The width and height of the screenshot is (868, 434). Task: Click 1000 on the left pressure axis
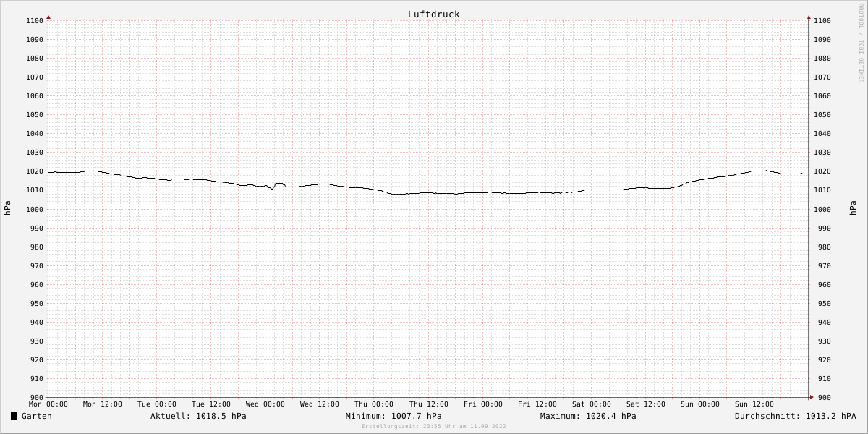tap(35, 209)
